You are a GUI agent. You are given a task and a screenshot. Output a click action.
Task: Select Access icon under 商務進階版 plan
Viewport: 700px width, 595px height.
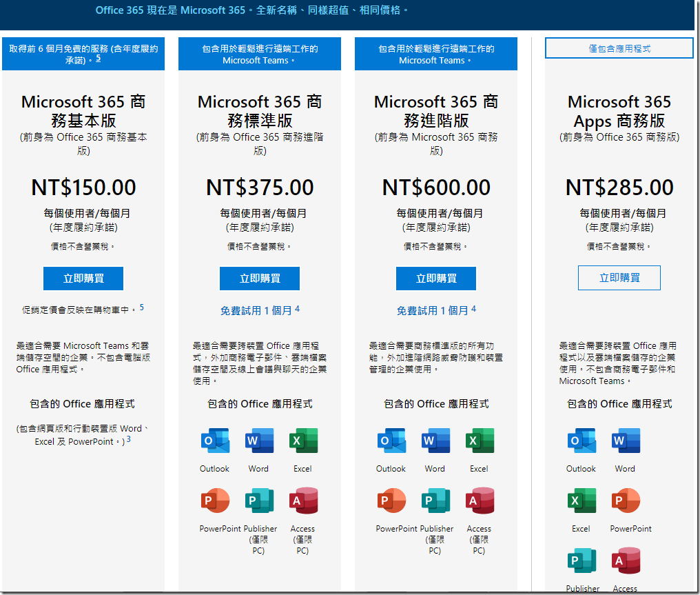pos(480,501)
